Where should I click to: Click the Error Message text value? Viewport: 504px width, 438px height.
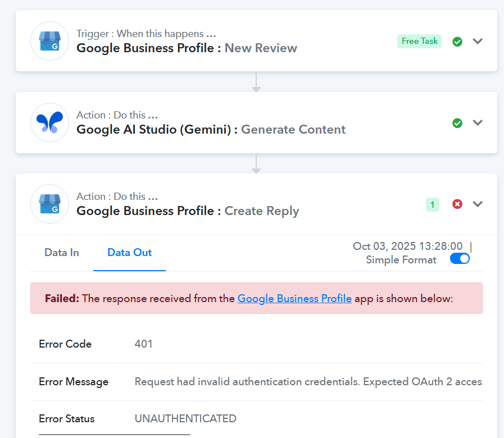coord(308,382)
